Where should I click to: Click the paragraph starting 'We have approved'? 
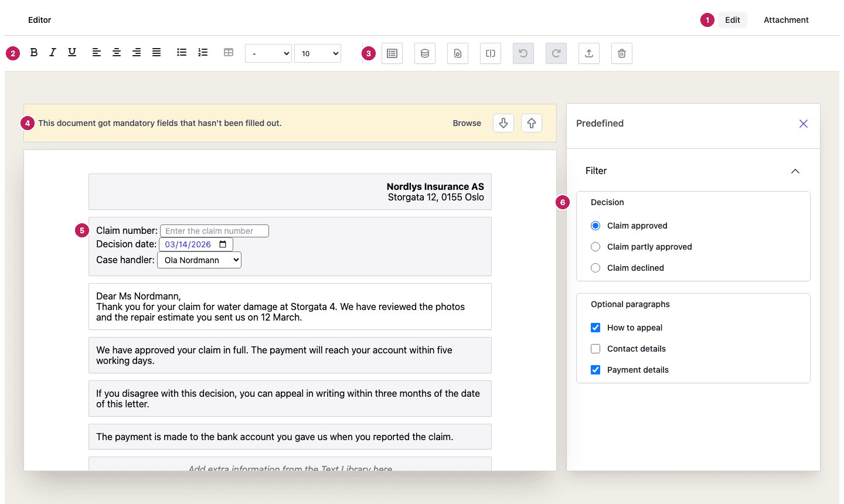[290, 355]
